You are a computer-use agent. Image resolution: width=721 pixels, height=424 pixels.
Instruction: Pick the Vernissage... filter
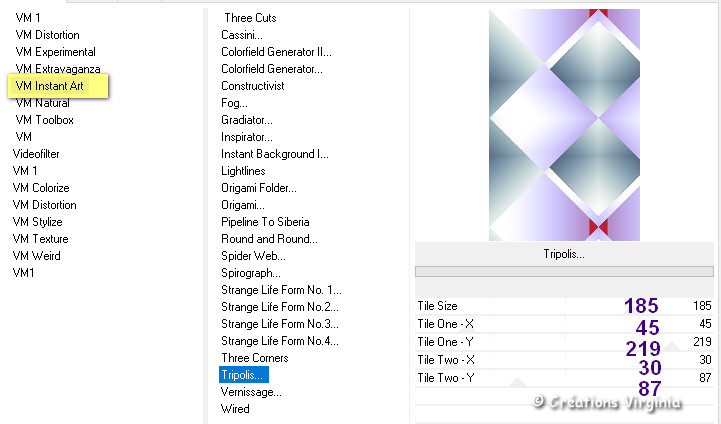click(x=251, y=392)
